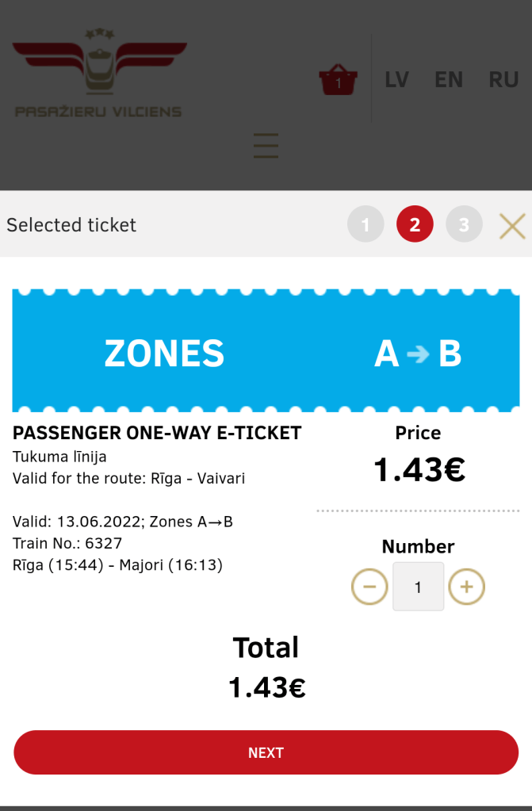
Task: Close the Selected ticket panel
Action: (512, 225)
